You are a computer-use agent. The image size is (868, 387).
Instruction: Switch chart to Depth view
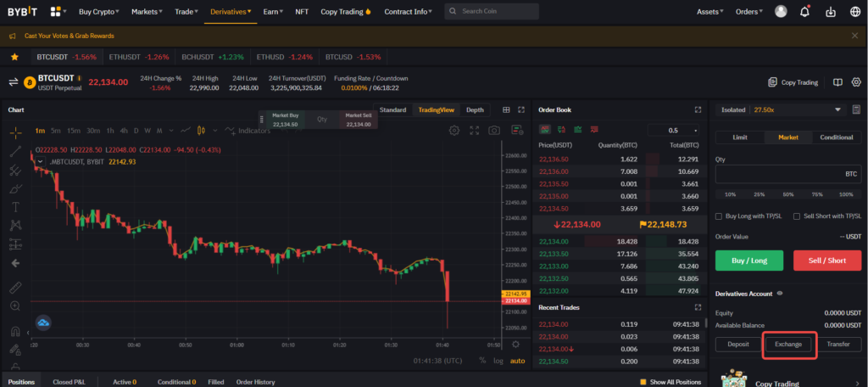tap(475, 109)
